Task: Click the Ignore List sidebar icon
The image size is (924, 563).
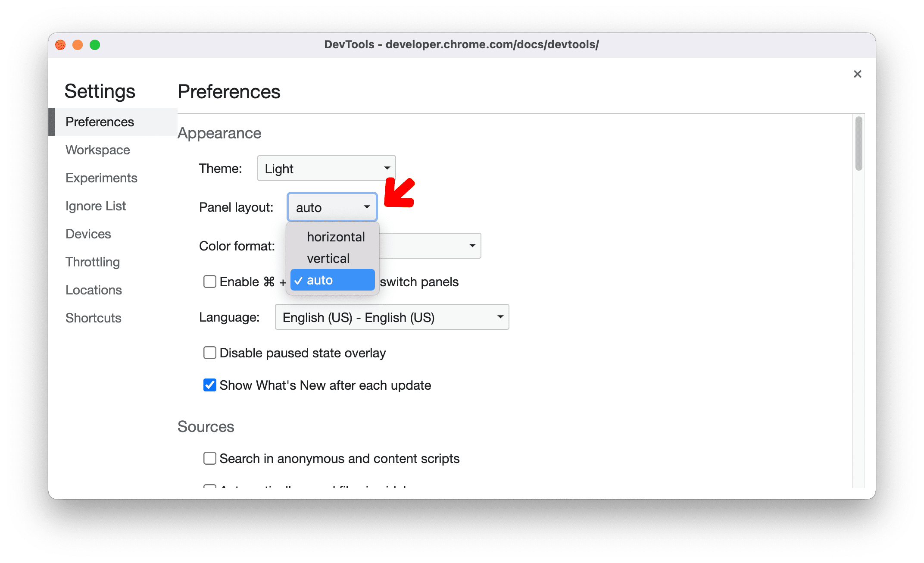Action: (x=94, y=206)
